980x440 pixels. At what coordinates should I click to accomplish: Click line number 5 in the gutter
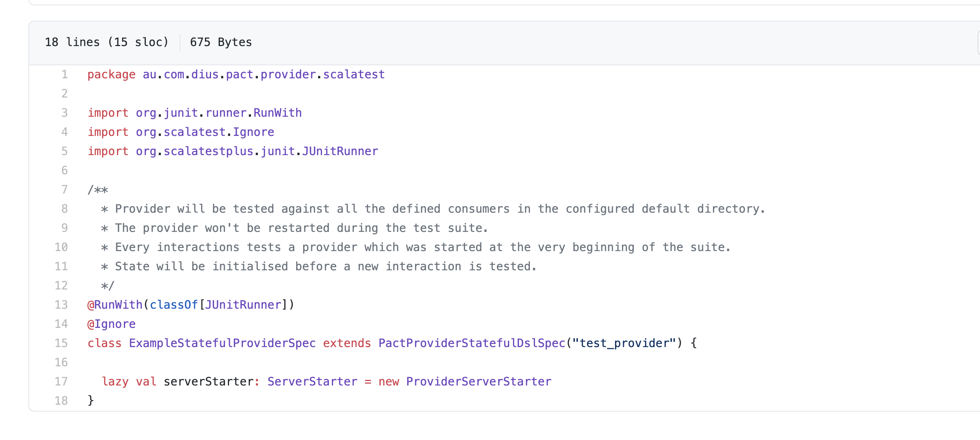point(64,151)
